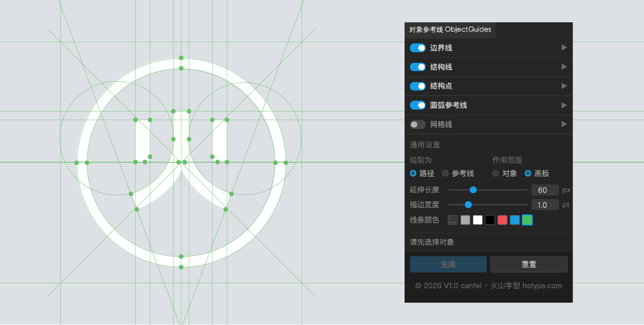Click the bottom anchor point of the outer circle

(x=181, y=267)
